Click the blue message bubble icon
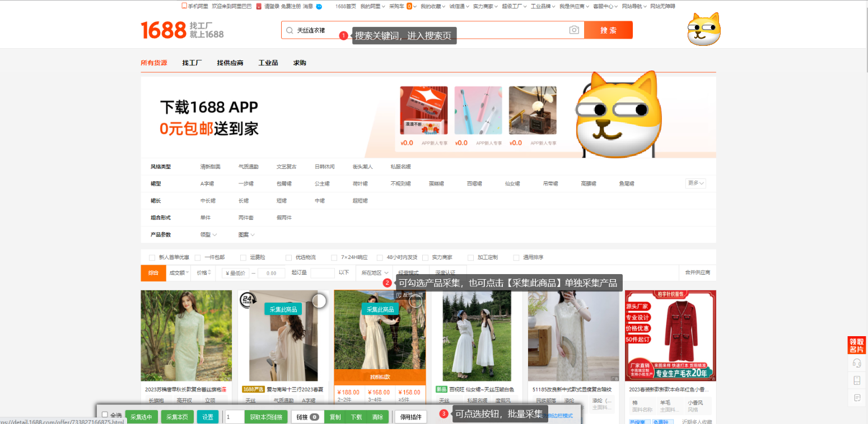Image resolution: width=868 pixels, height=424 pixels. click(x=319, y=7)
